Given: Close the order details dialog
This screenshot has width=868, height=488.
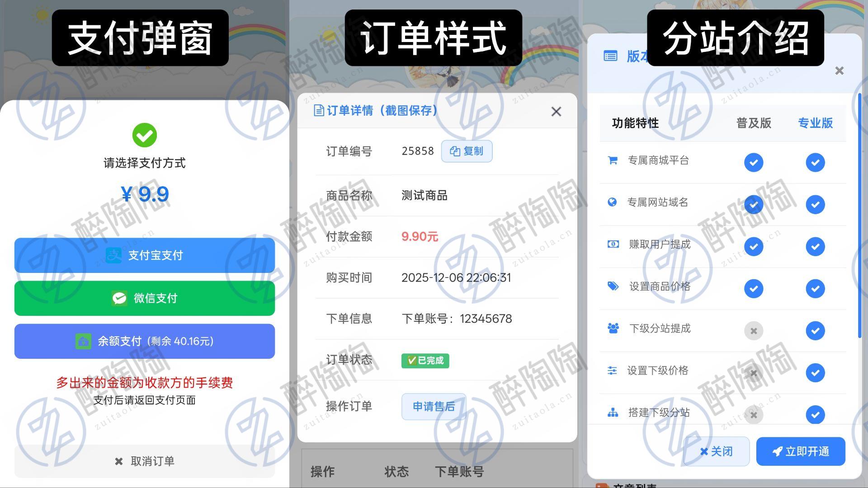Looking at the screenshot, I should point(556,112).
